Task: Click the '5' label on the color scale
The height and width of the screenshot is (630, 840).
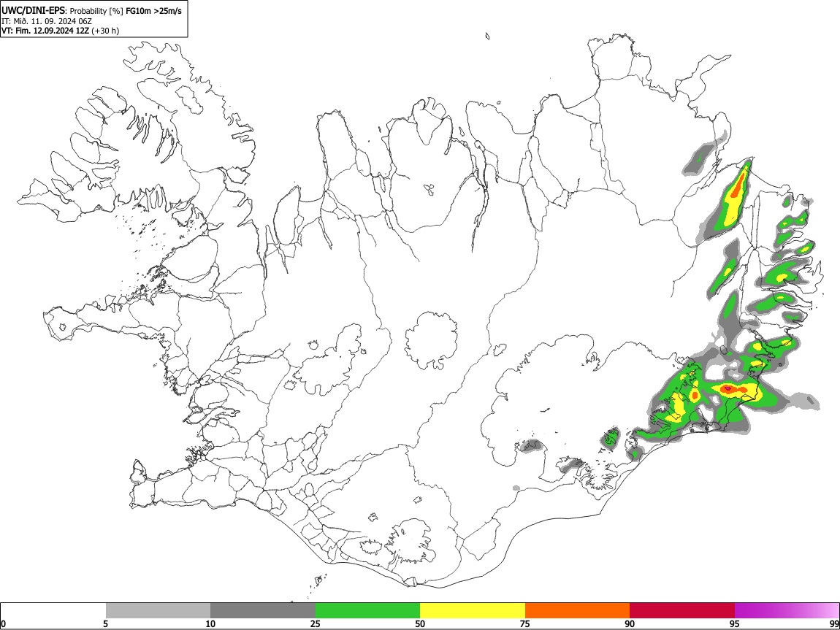Action: coord(105,623)
